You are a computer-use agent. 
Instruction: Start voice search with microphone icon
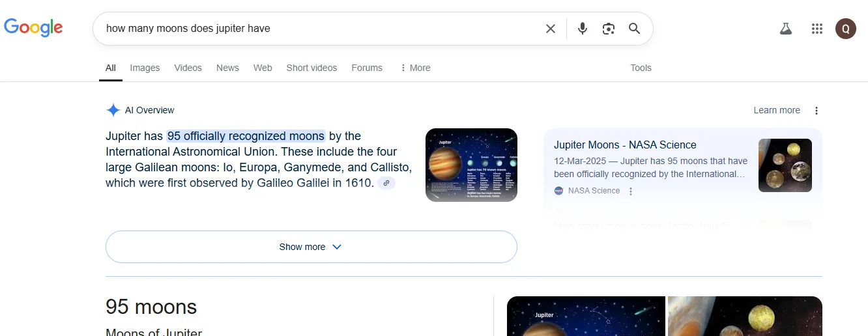[x=583, y=29]
